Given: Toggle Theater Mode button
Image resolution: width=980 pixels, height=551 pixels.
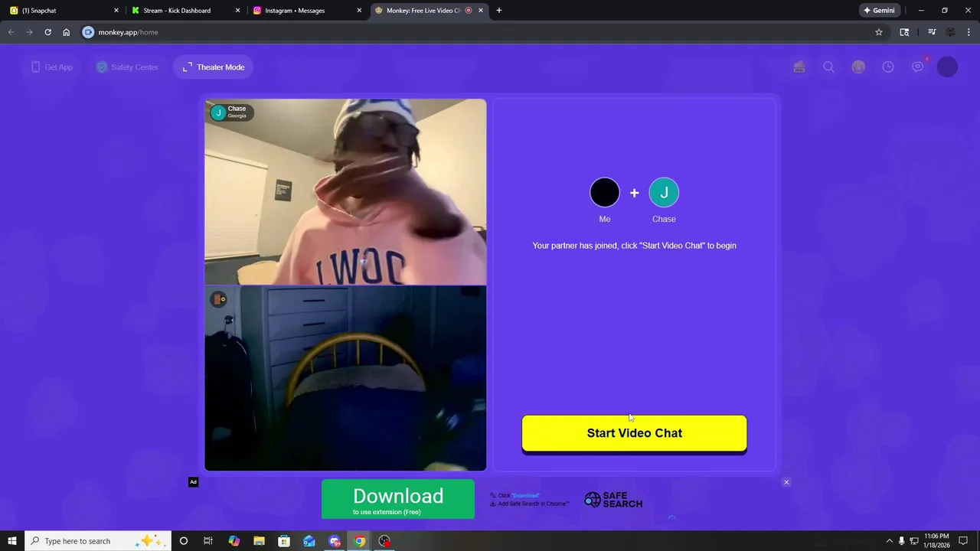Looking at the screenshot, I should click(214, 67).
